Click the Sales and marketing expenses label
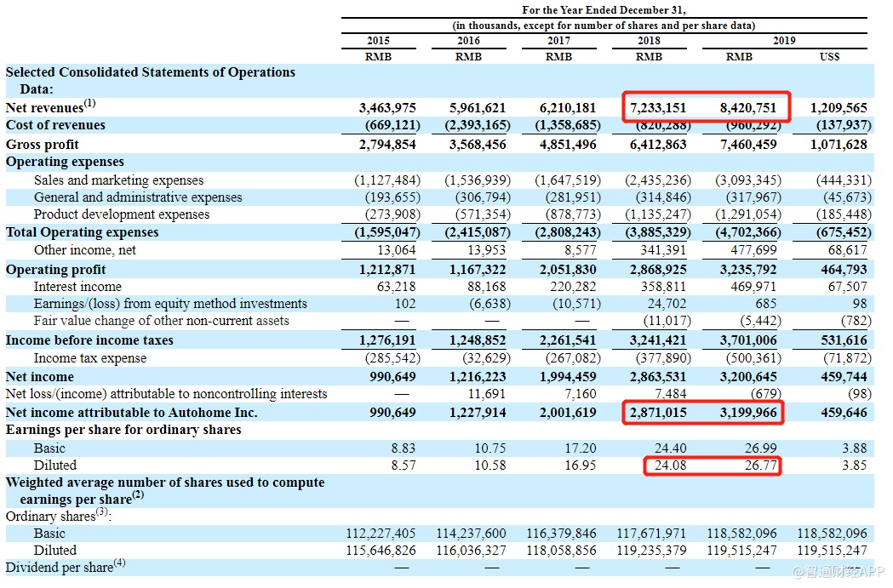 tap(118, 180)
